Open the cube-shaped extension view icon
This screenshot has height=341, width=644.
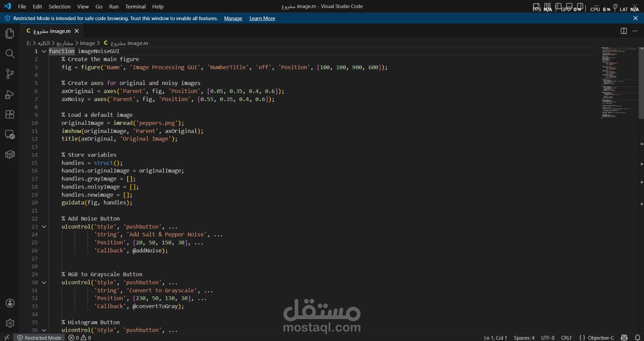10,155
